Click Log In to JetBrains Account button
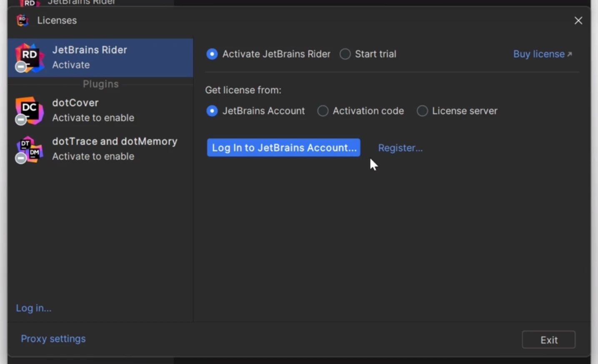Viewport: 598px width, 364px height. click(284, 148)
